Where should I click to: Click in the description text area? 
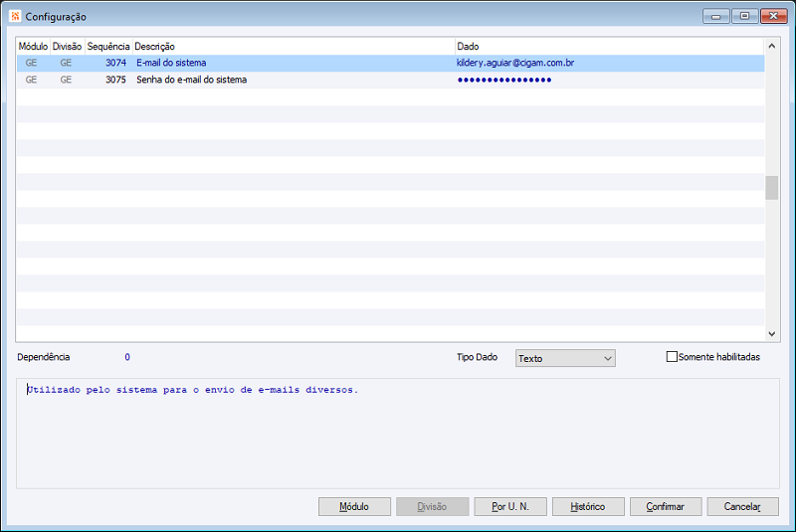coord(397,434)
